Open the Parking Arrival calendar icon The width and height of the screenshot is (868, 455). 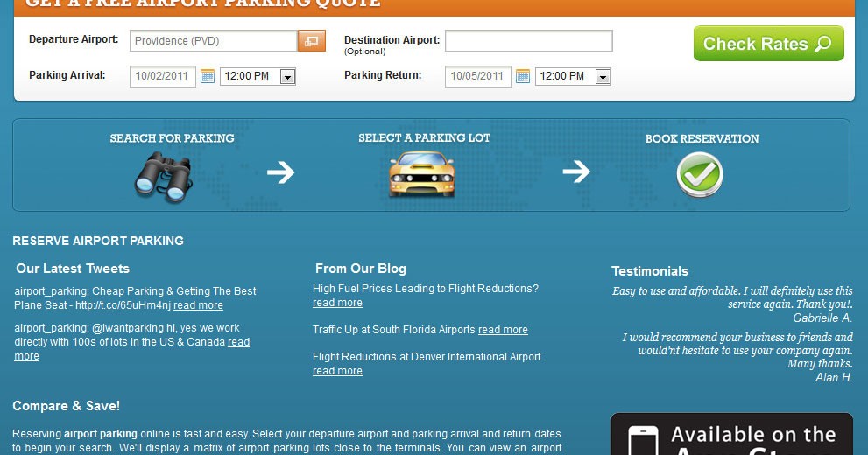tap(208, 76)
